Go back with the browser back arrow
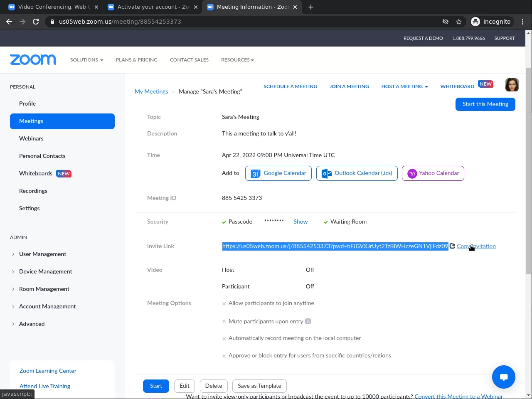 click(x=9, y=22)
